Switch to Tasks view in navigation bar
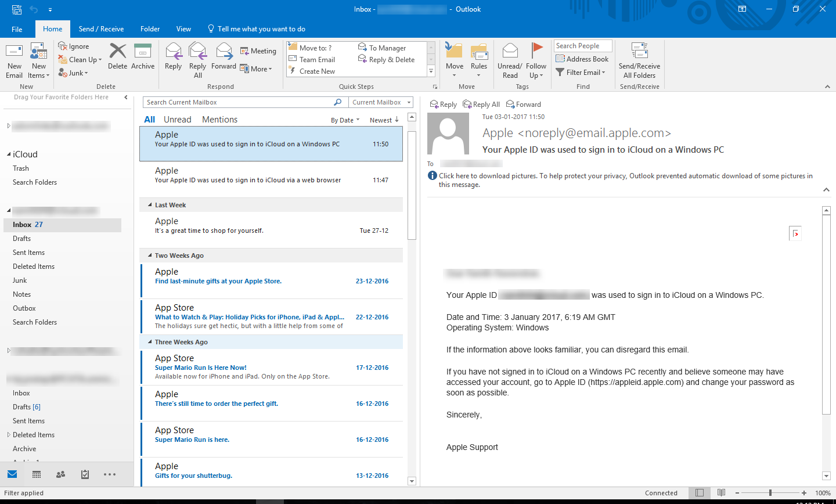Image resolution: width=836 pixels, height=504 pixels. (x=85, y=474)
